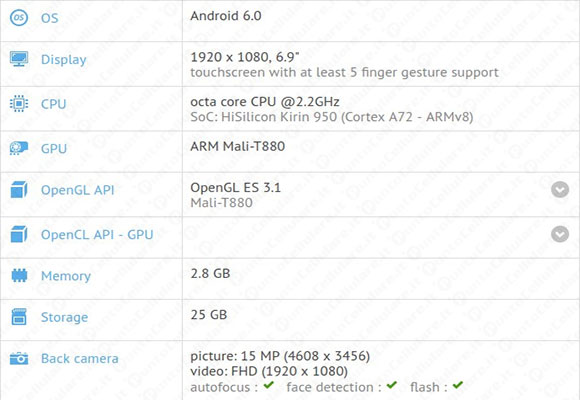This screenshot has width=580, height=400.
Task: Click the Memory chip icon
Action: (19, 275)
